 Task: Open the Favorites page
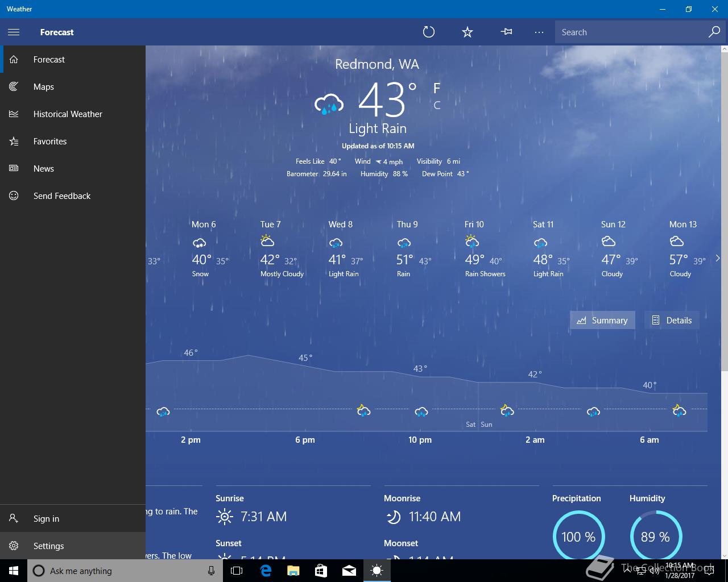pos(73,141)
